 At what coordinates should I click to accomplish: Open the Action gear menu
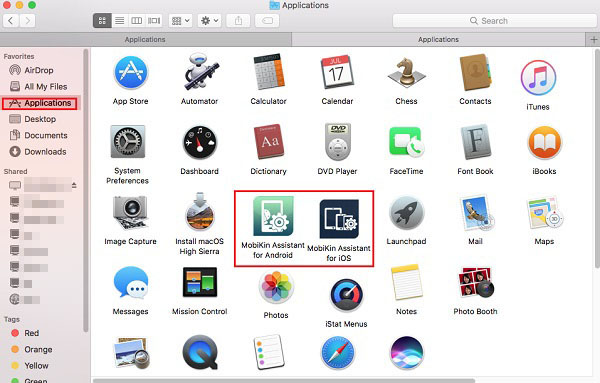click(209, 21)
